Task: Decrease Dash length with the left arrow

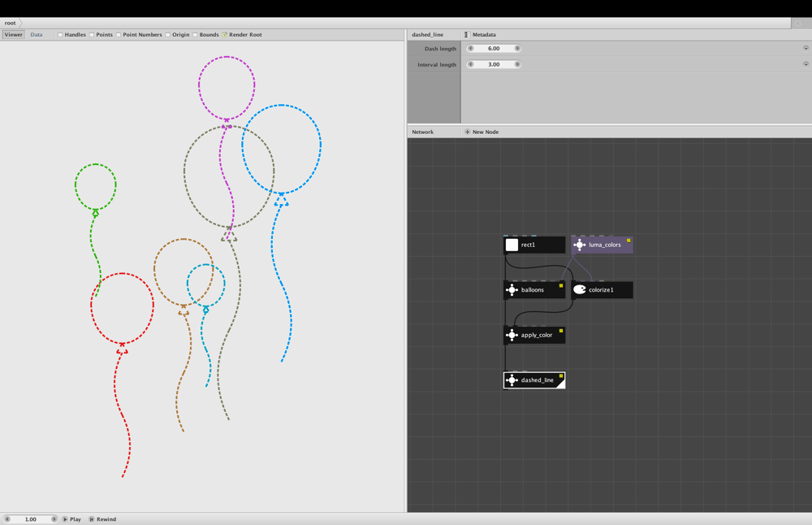Action: click(470, 48)
